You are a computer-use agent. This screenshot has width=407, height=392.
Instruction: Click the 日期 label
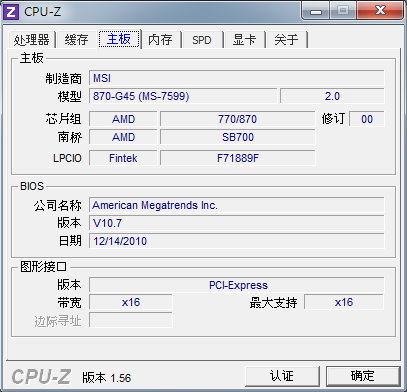[70, 241]
